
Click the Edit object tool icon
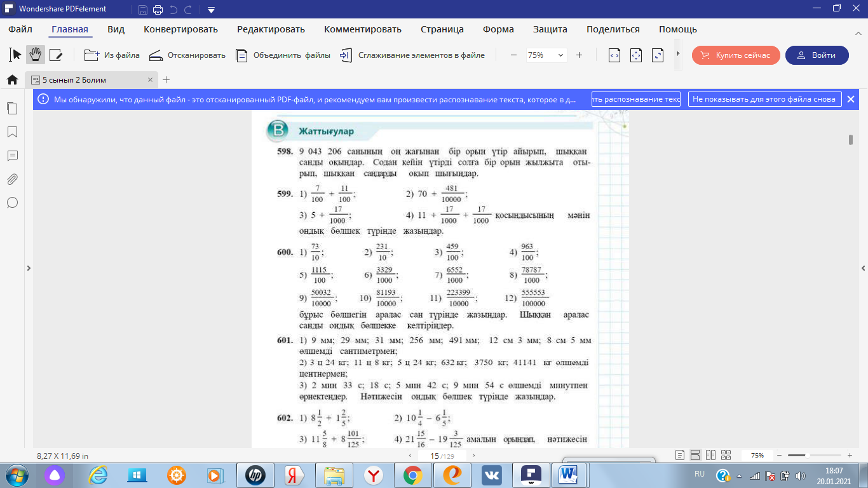point(56,55)
